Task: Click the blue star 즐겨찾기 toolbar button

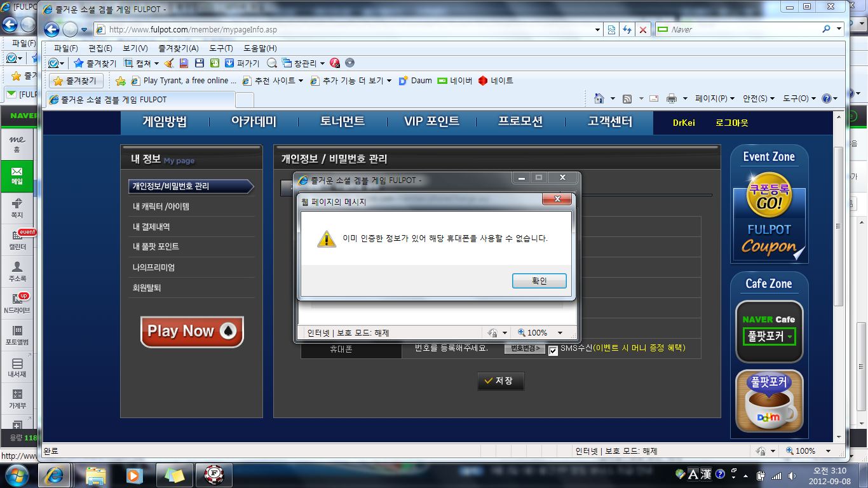Action: tap(95, 64)
